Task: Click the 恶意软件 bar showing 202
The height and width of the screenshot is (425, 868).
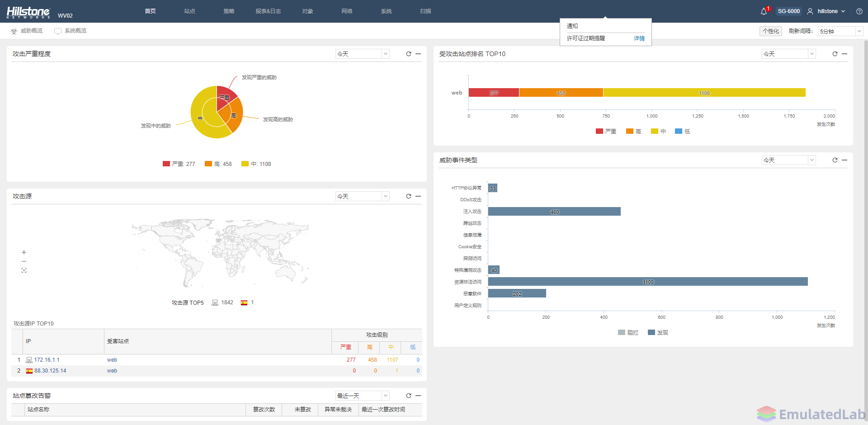Action: [x=517, y=293]
